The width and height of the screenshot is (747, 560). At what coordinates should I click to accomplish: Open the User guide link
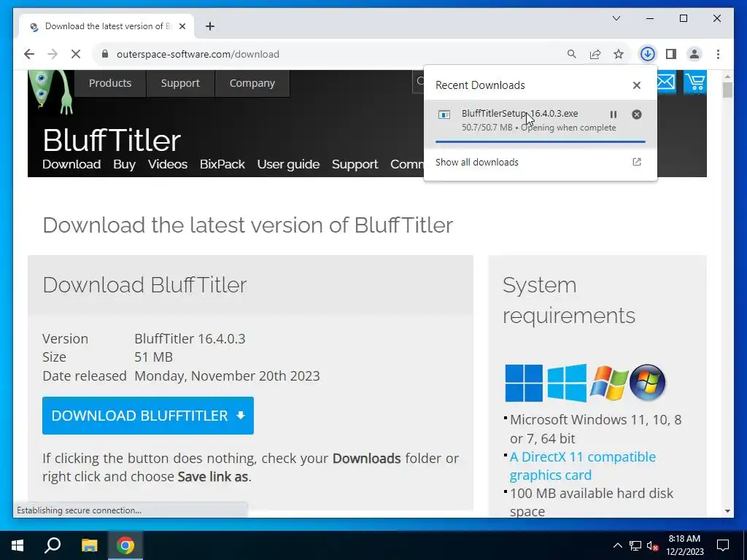pos(288,164)
